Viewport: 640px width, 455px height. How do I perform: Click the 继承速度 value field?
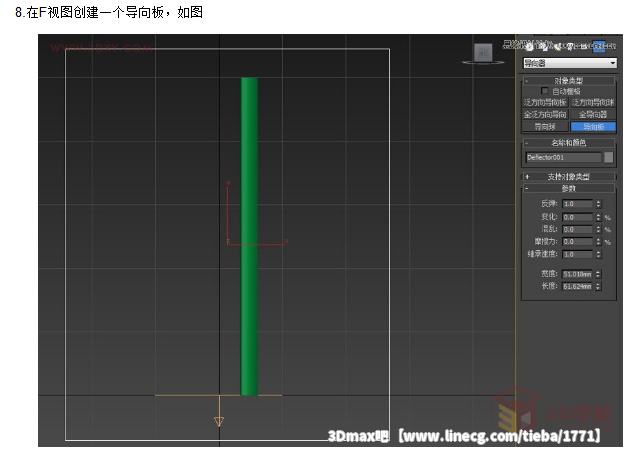(578, 254)
